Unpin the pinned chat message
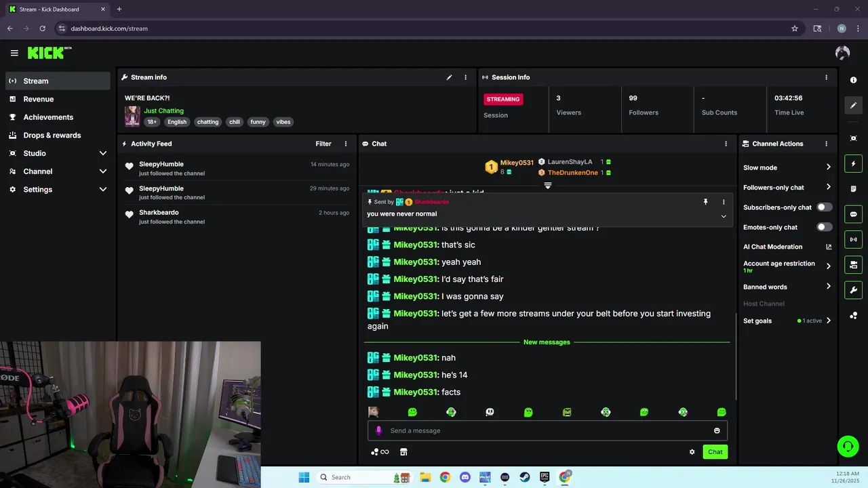Viewport: 868px width, 488px height. pos(705,202)
